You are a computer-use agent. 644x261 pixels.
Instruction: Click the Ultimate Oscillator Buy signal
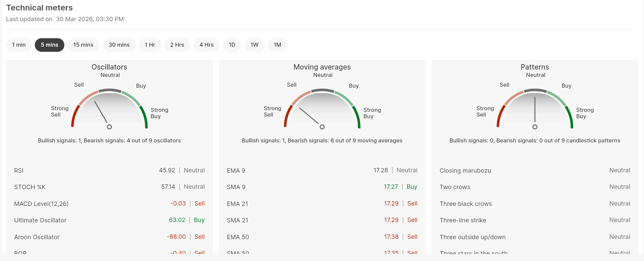(199, 220)
